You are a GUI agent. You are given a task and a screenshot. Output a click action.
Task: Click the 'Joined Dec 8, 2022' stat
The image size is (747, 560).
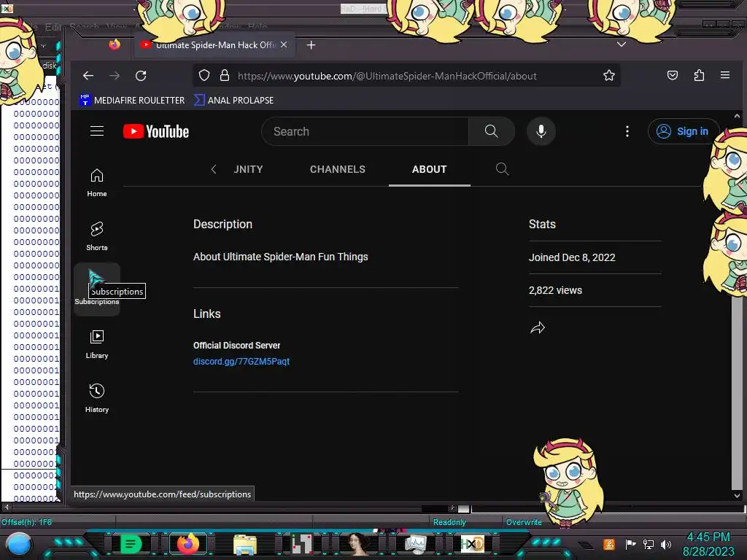coord(572,257)
